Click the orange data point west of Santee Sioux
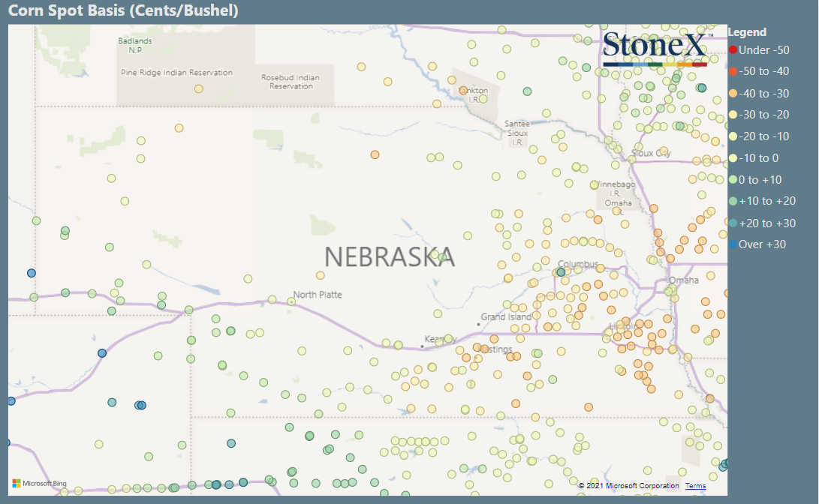The height and width of the screenshot is (504, 819). click(x=375, y=155)
